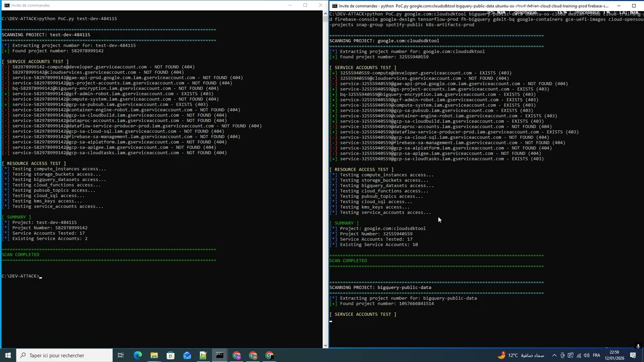Click right window 'SCAN COMPLETED' text
Screen dimensions: 644x362
pyautogui.click(x=348, y=260)
